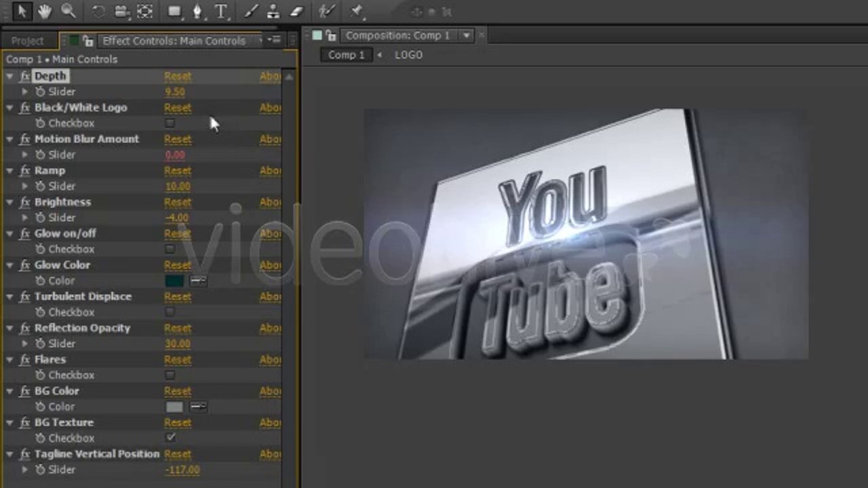868x488 pixels.
Task: Select the Pan Behind anchor tool
Action: 144,12
